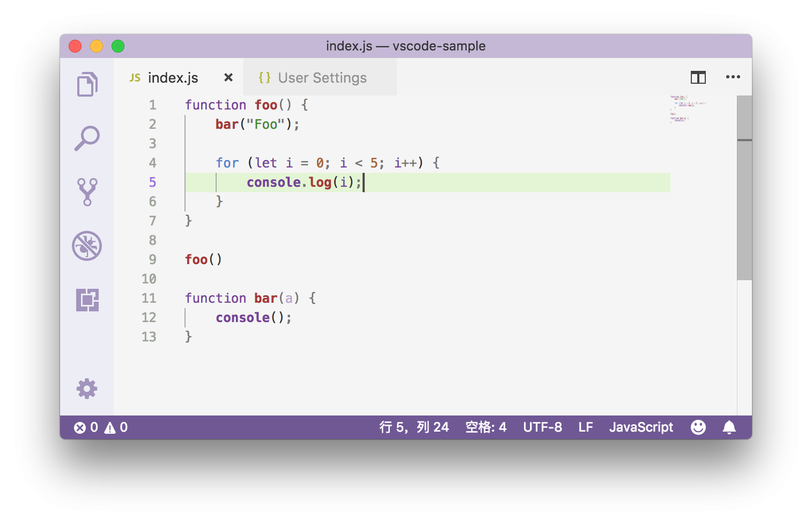Switch to the User Settings tab
This screenshot has height=525, width=812.
[x=321, y=77]
